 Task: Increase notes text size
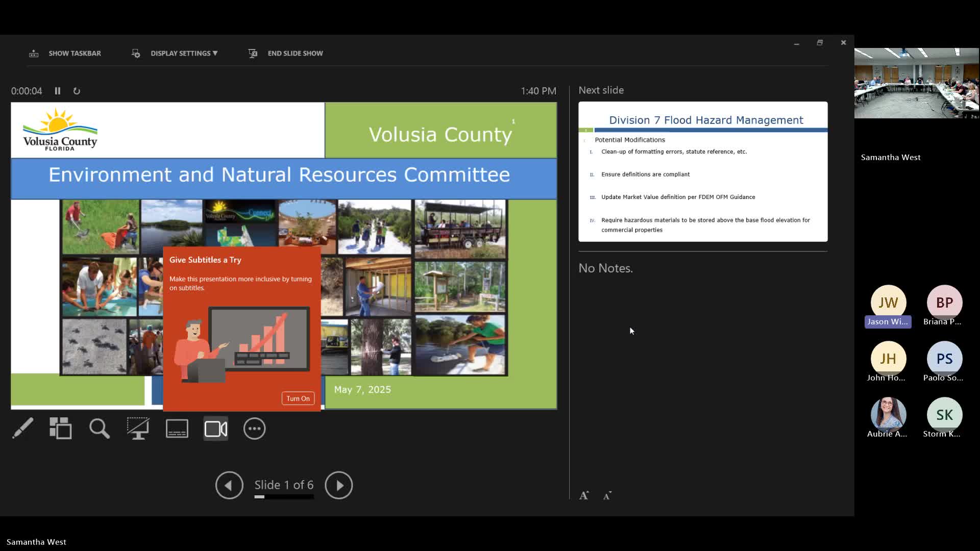click(x=584, y=495)
